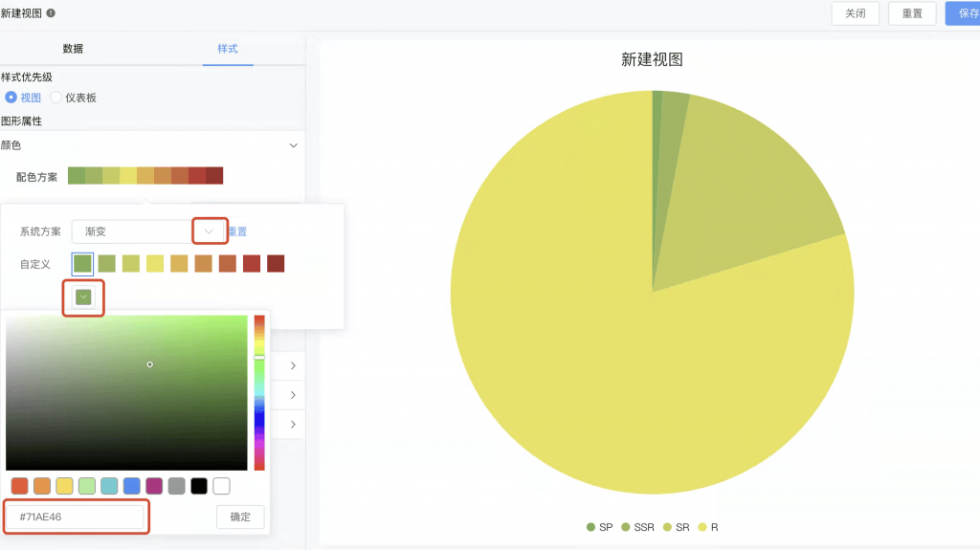This screenshot has width=980, height=550.
Task: Select the fifth amber custom swatch
Action: coord(179,264)
